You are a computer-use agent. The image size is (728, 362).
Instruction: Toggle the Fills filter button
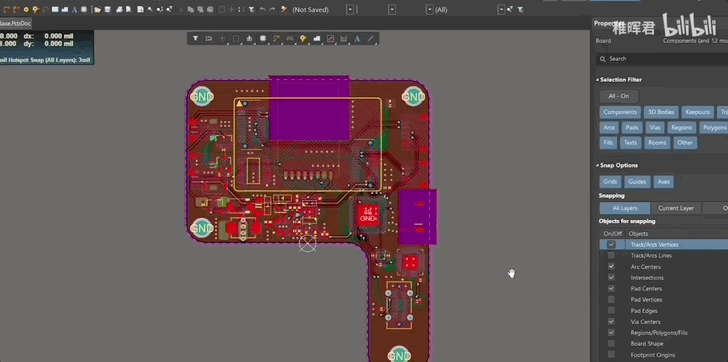click(608, 143)
